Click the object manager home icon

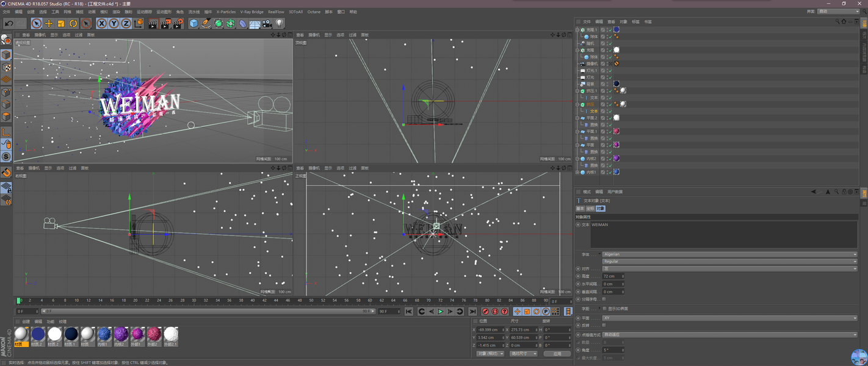844,21
